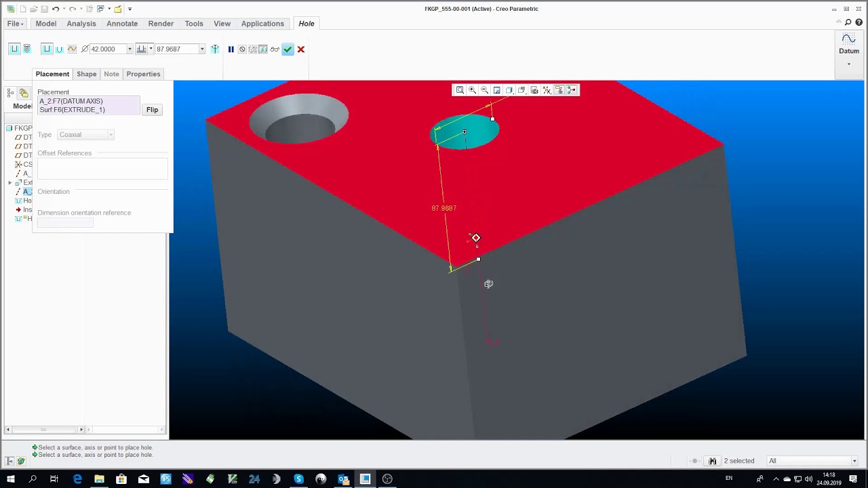Expand the Extrude feature in model tree
868x488 pixels.
pos(10,182)
